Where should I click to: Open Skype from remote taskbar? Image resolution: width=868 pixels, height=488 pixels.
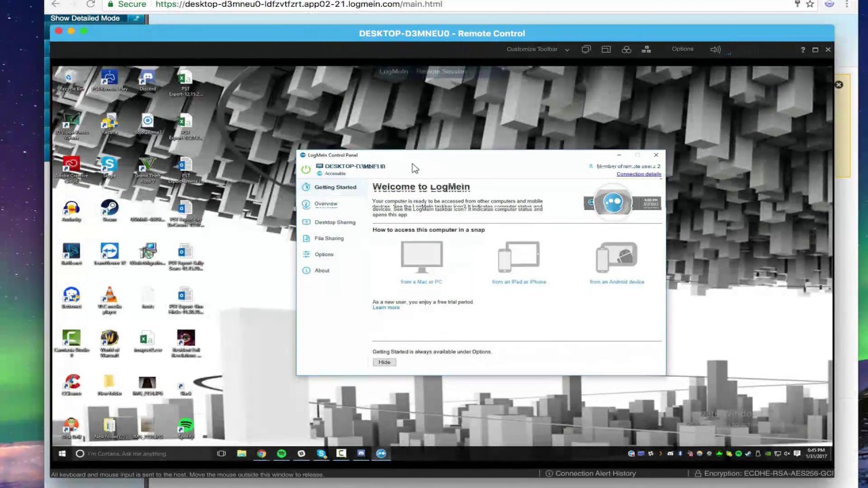tap(321, 453)
